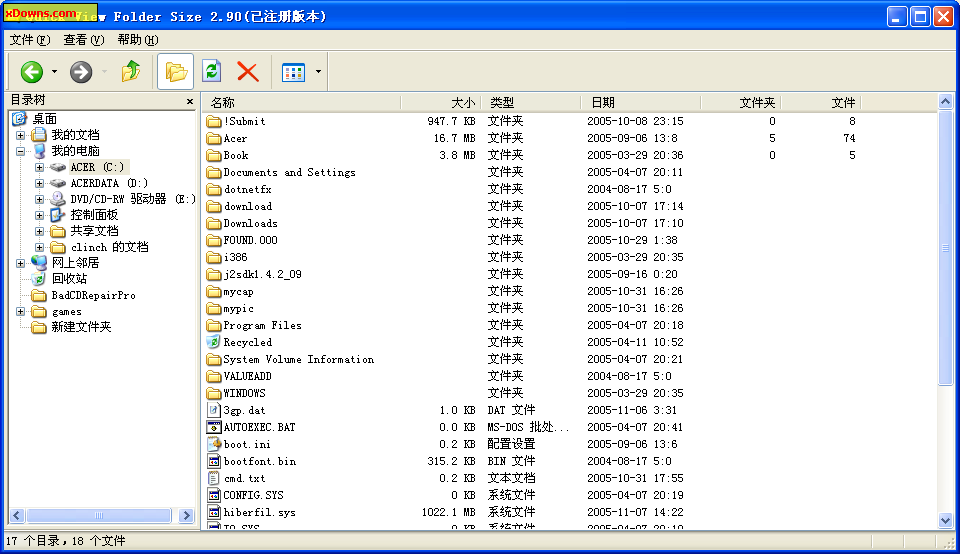Viewport: 960px width, 554px height.
Task: Refresh the folder size listing
Action: click(x=212, y=72)
